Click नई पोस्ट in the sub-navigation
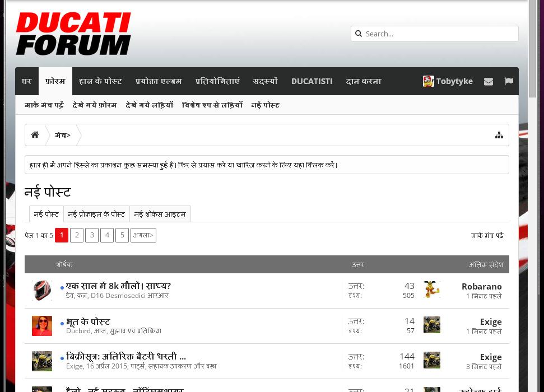Screen dimensions: 544x392 click(265, 105)
